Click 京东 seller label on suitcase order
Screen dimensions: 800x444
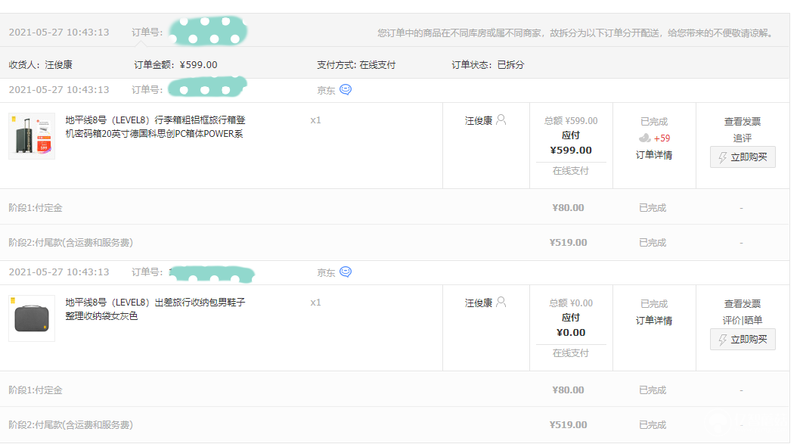(326, 90)
